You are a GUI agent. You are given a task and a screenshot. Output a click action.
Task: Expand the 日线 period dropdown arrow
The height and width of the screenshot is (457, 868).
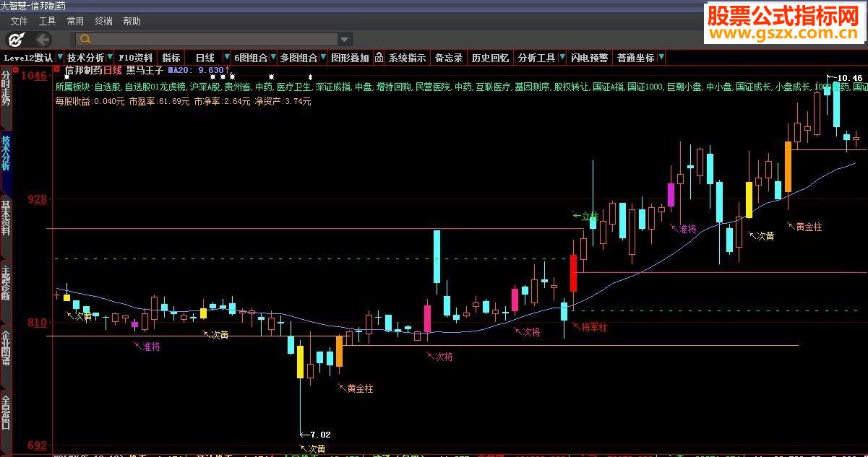click(x=226, y=57)
